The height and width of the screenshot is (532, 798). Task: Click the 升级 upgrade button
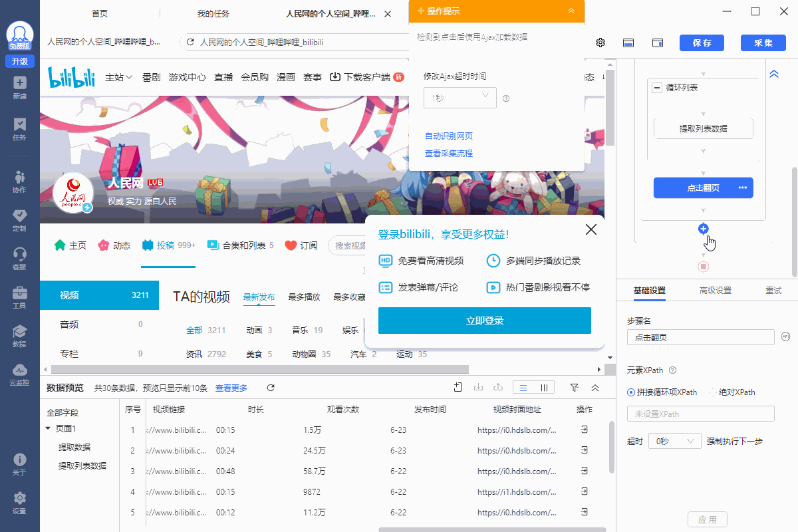[x=19, y=62]
